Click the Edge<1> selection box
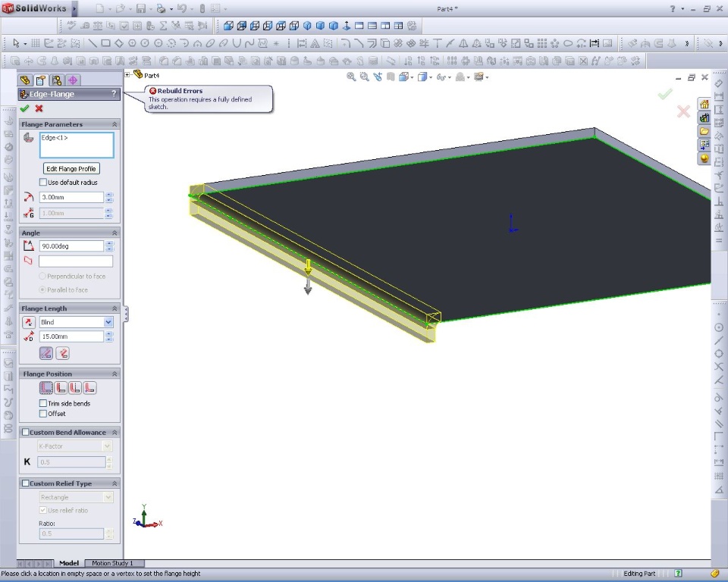 pyautogui.click(x=77, y=145)
